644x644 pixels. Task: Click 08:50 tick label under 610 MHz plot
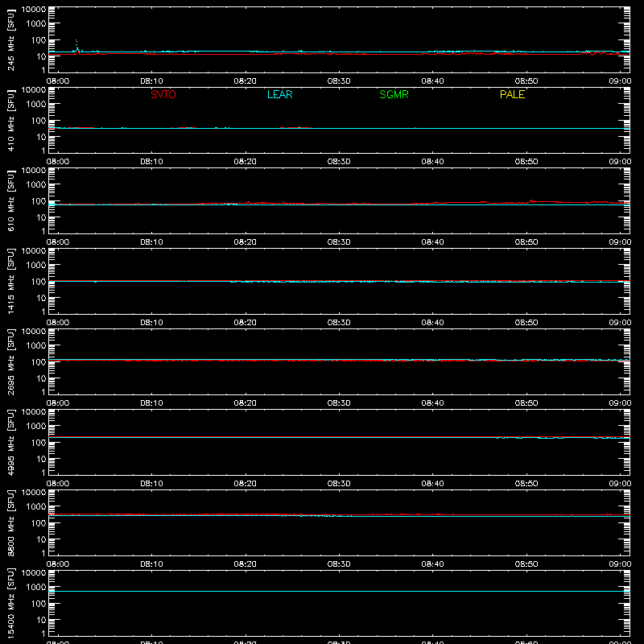[x=526, y=242]
